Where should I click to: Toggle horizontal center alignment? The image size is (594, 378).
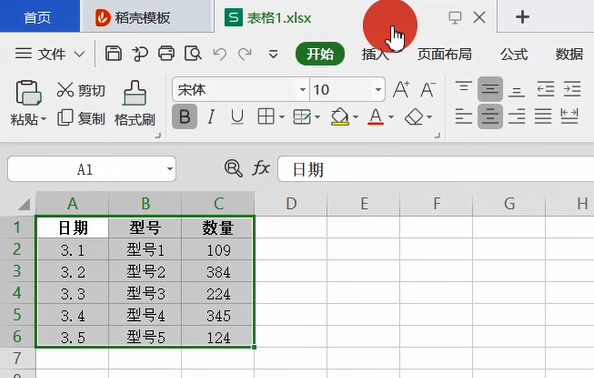tap(490, 117)
